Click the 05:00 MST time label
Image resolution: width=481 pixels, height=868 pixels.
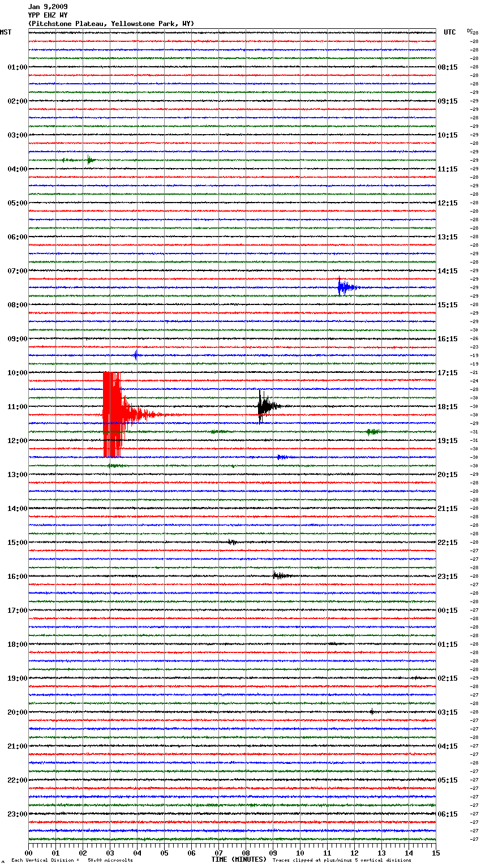(x=17, y=203)
